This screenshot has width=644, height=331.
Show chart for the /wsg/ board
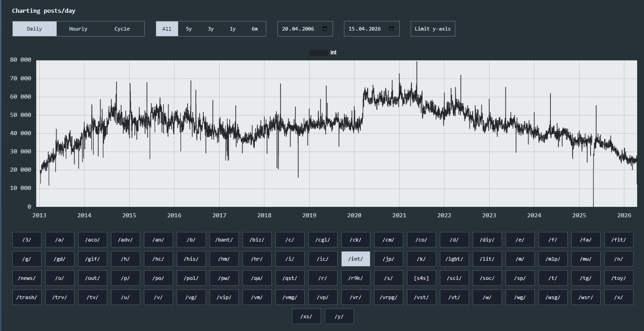point(554,297)
